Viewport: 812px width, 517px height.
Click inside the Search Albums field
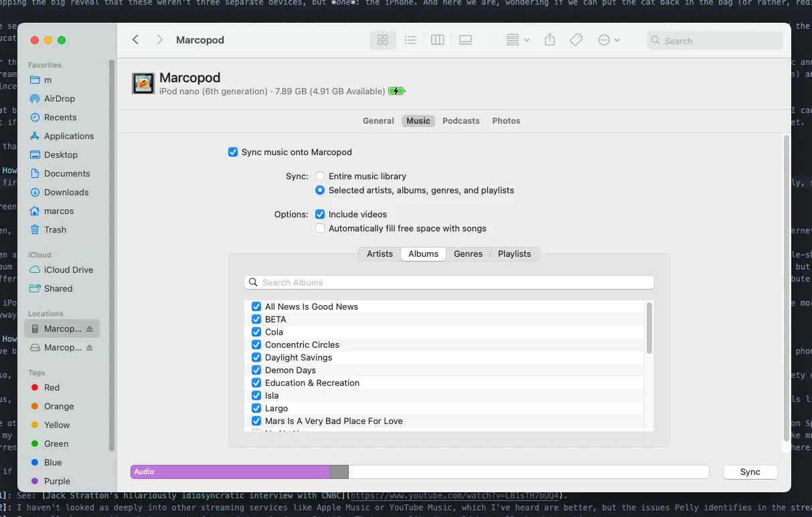click(x=449, y=282)
